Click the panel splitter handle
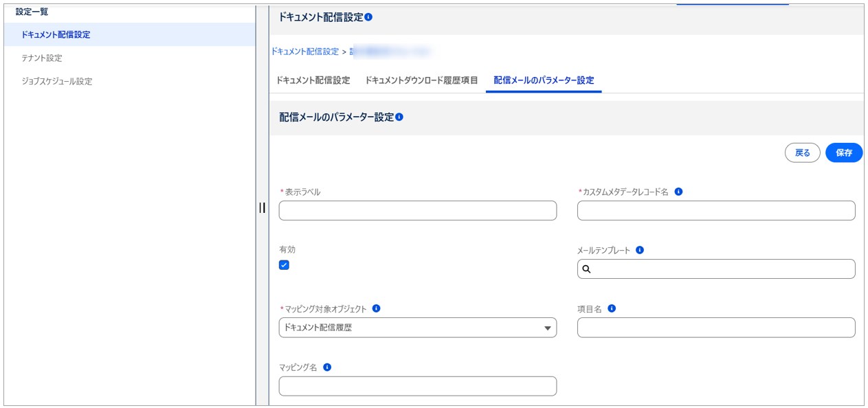This screenshot has width=868, height=408. [x=262, y=207]
